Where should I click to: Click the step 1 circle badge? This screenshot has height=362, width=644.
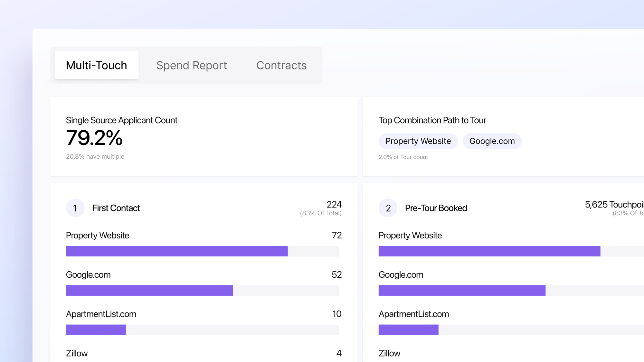click(x=75, y=208)
